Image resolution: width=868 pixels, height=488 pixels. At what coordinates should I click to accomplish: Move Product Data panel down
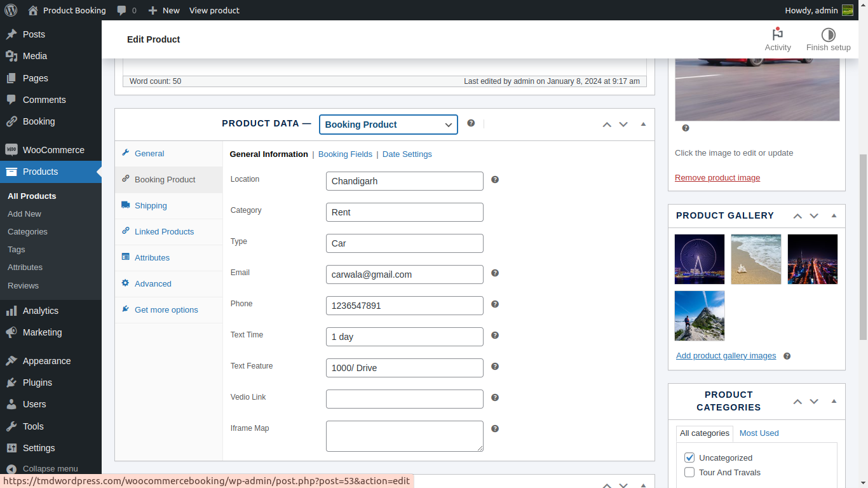[x=623, y=125]
